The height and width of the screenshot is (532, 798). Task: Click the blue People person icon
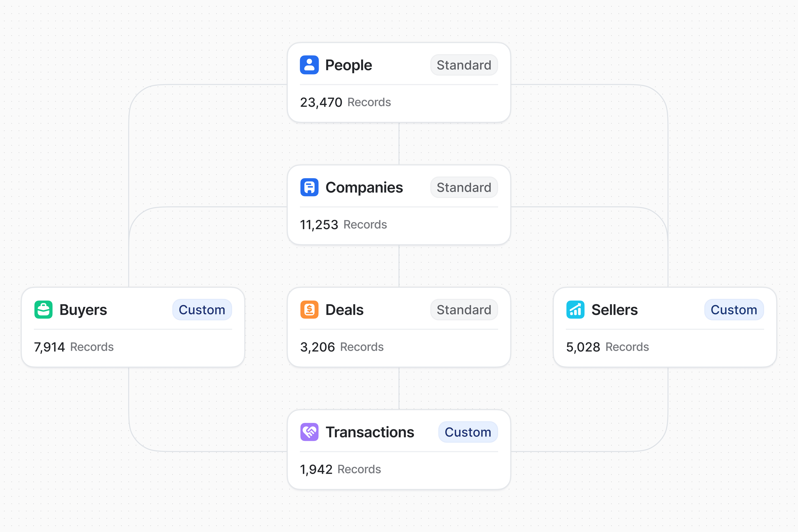(x=309, y=65)
